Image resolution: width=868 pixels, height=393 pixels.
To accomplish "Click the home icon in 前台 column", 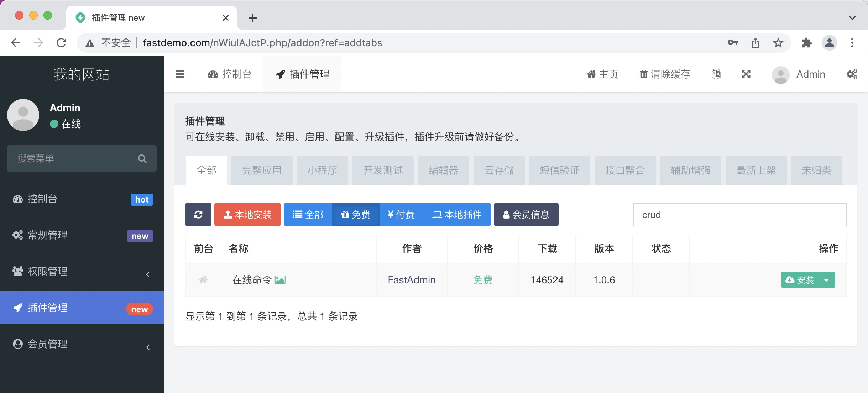I will pos(203,280).
